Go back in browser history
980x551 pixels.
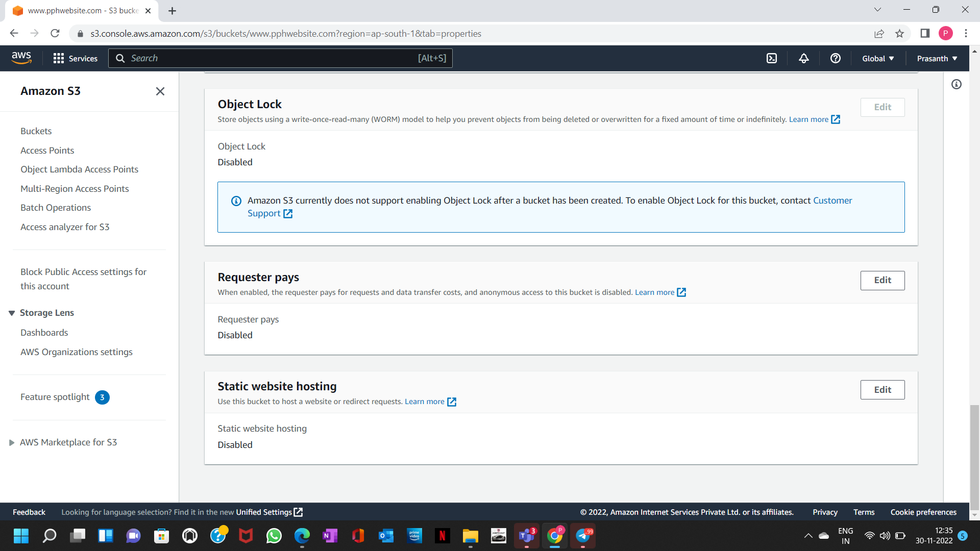14,34
